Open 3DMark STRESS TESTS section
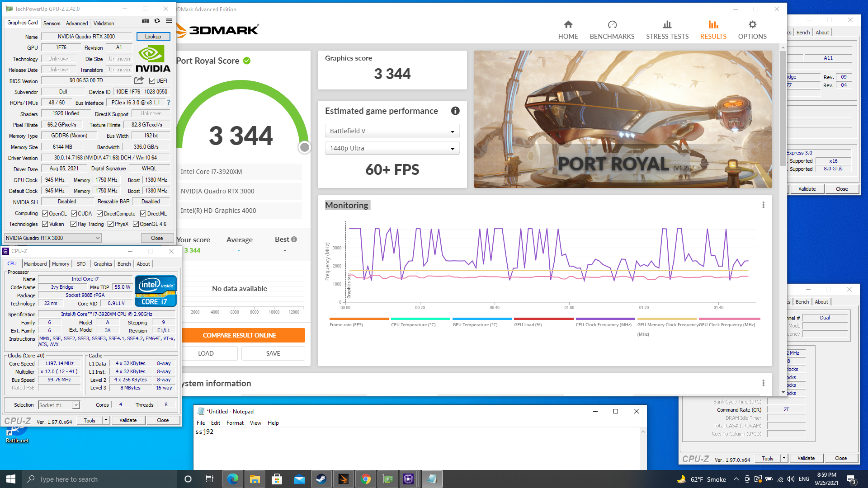 click(667, 30)
